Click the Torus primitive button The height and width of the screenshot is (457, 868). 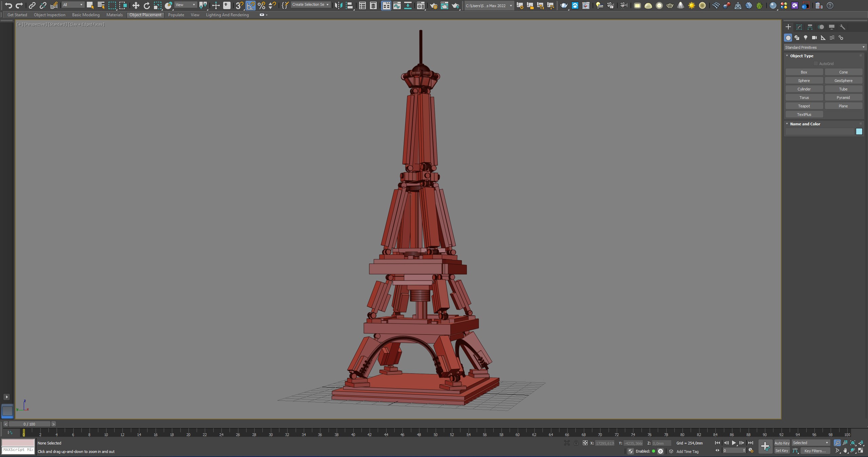804,98
